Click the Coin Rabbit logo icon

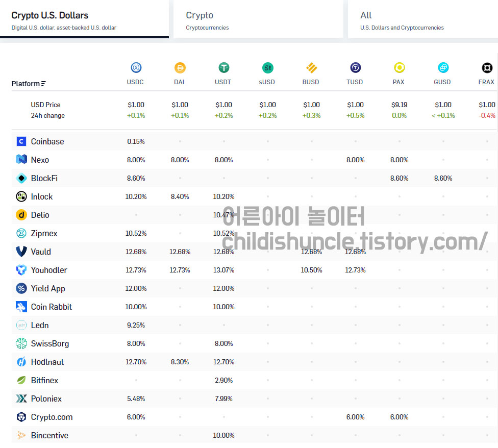tap(21, 307)
